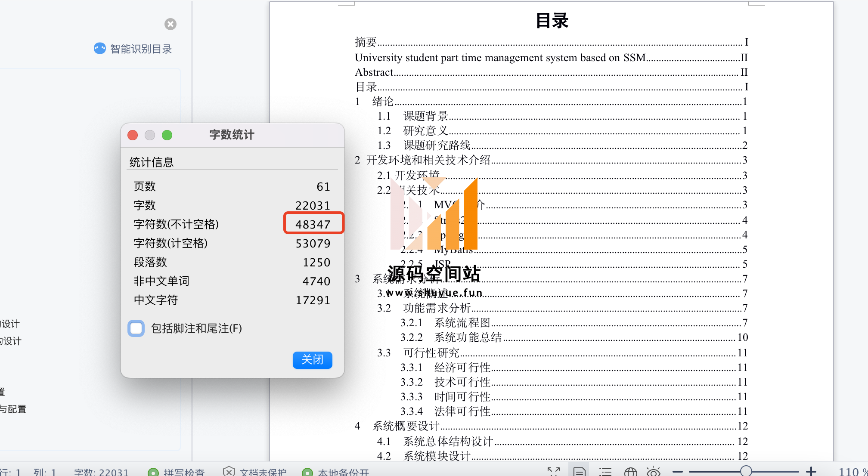
Task: Click zoom in plus button
Action: tap(811, 472)
